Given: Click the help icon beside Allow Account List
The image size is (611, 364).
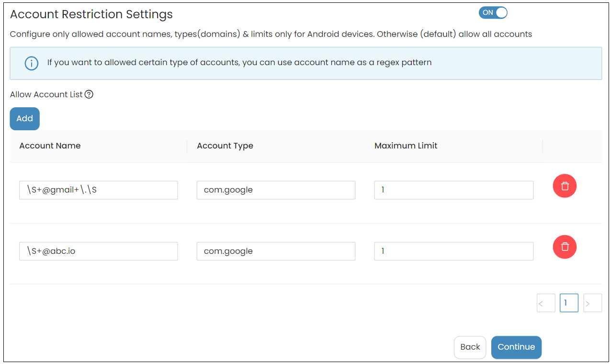Looking at the screenshot, I should tap(89, 94).
